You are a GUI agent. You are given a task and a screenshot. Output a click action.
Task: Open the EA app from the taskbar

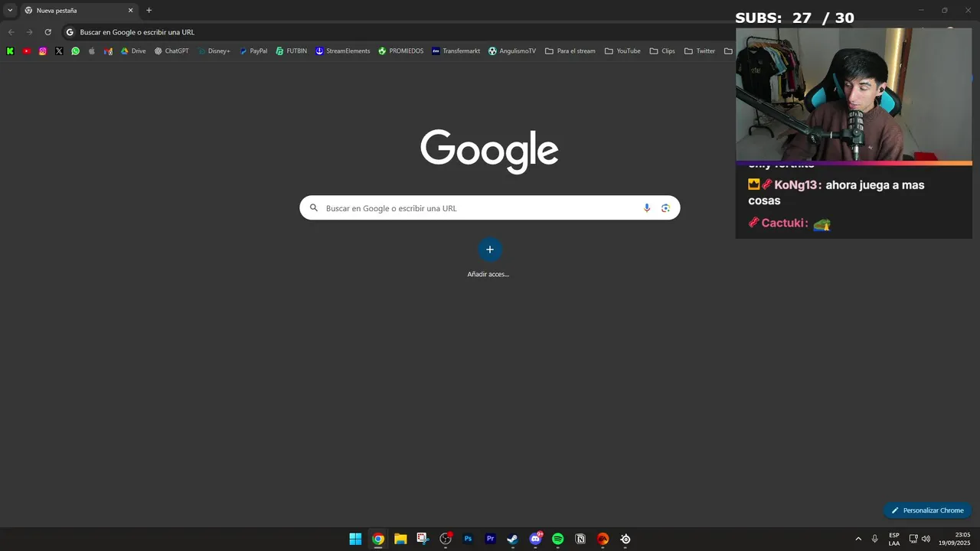pyautogui.click(x=603, y=539)
